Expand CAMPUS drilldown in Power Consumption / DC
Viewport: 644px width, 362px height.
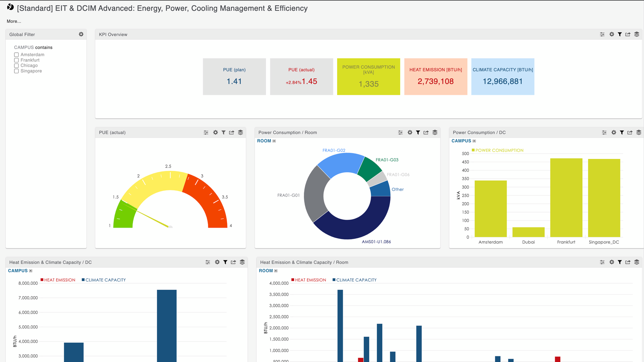pos(474,141)
